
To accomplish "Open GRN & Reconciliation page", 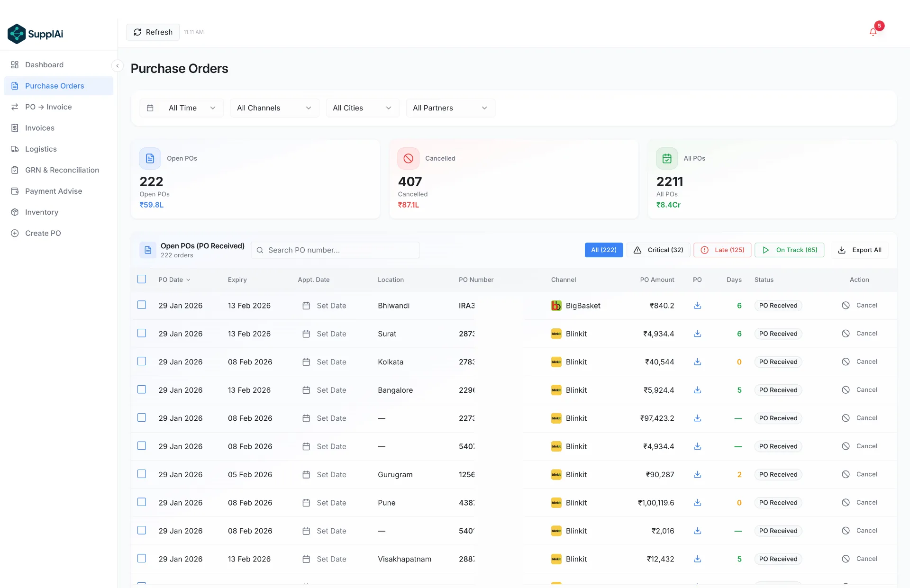I will (x=59, y=170).
